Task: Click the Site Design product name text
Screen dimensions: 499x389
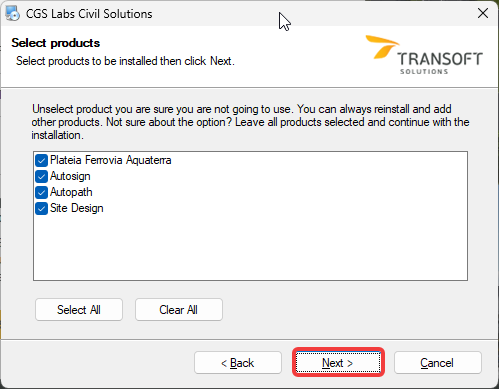Action: click(77, 208)
